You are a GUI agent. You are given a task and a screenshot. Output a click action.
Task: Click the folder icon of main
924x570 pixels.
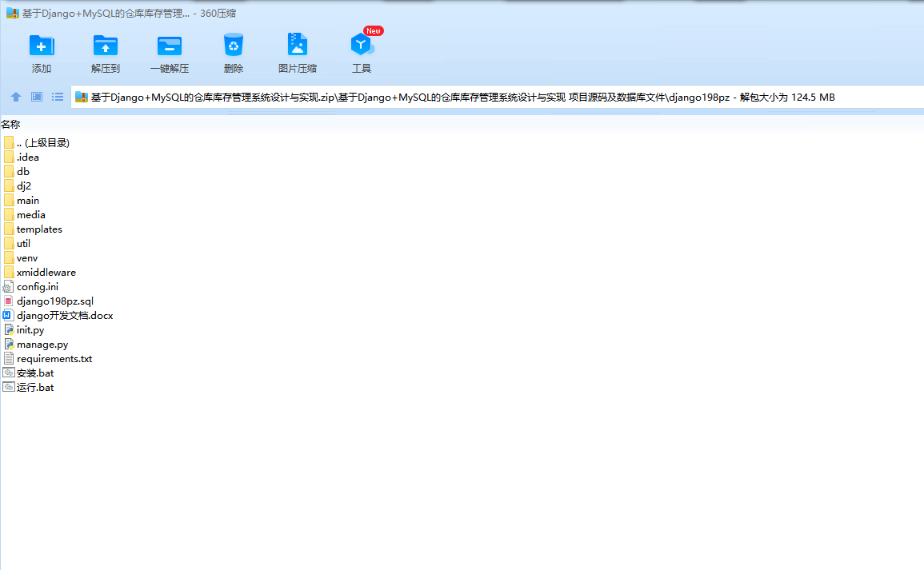pos(8,200)
